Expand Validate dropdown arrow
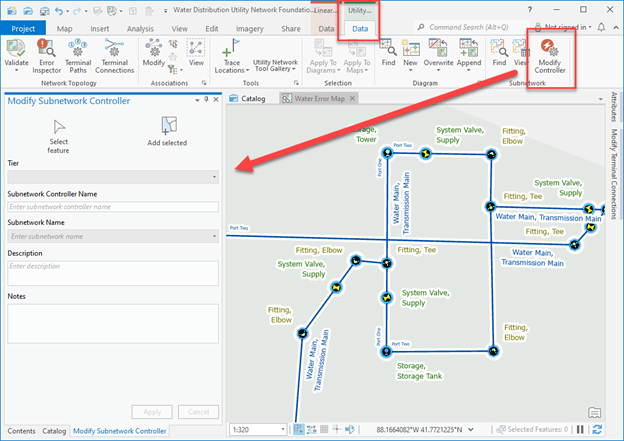Screen dimensions: 624x441 point(16,70)
